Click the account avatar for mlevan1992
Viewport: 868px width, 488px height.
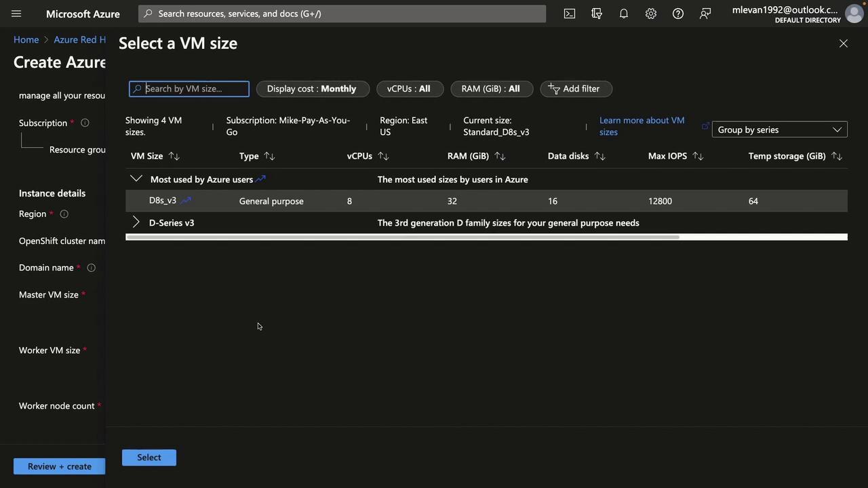(854, 14)
